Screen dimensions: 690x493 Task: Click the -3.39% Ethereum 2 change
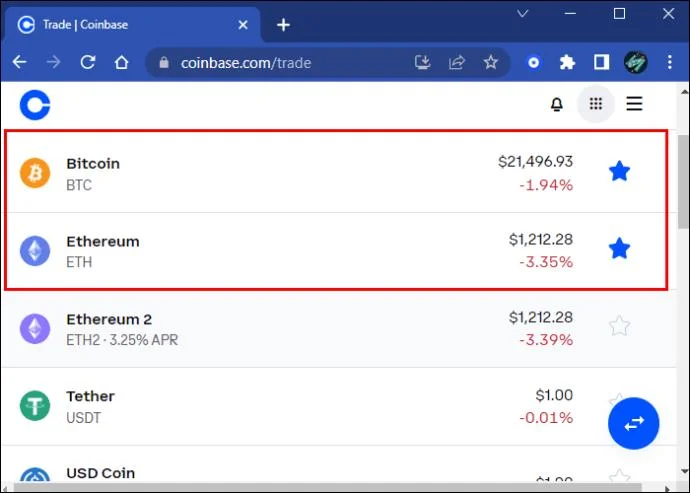point(546,340)
